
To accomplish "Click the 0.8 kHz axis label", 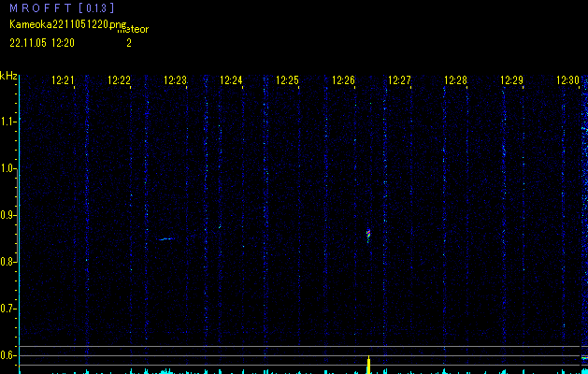I will click(7, 262).
